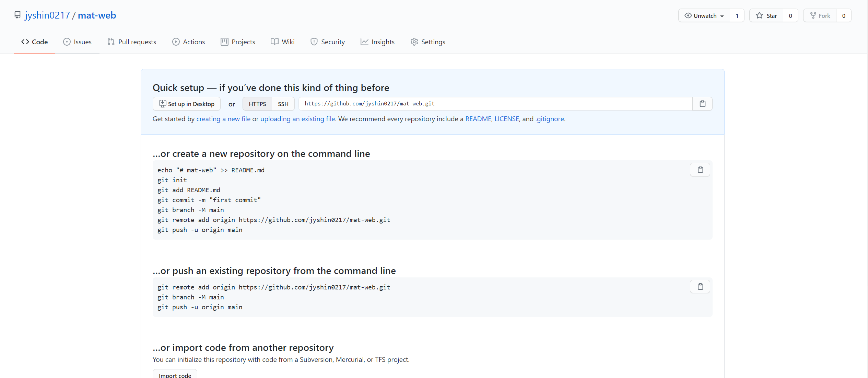Click the watchers count of 1
Screen dimensions: 868x378
pos(737,15)
